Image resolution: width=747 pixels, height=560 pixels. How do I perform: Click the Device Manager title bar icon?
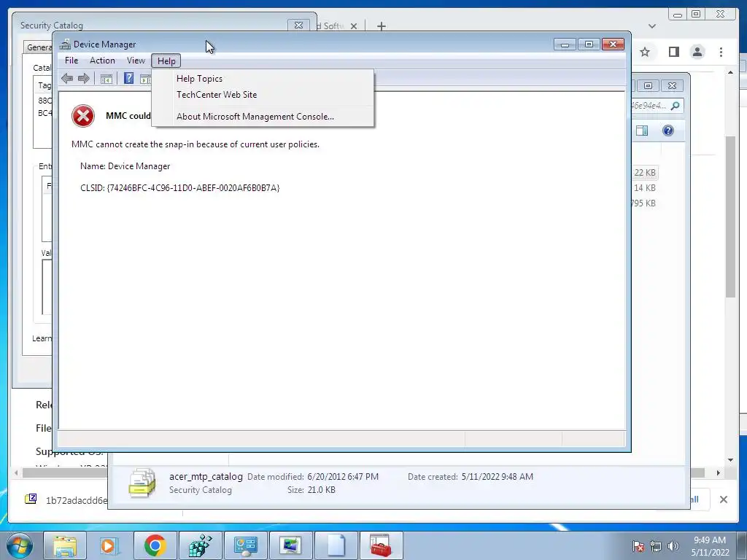(x=65, y=44)
